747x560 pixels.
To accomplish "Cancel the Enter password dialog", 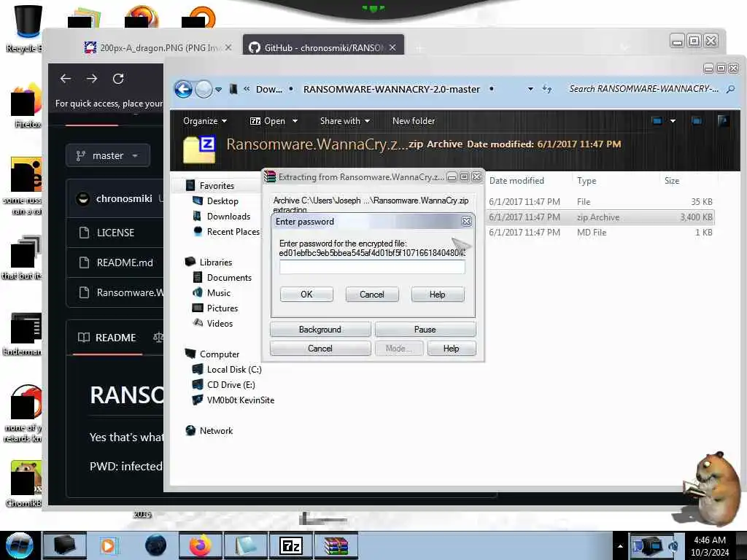I will (371, 295).
